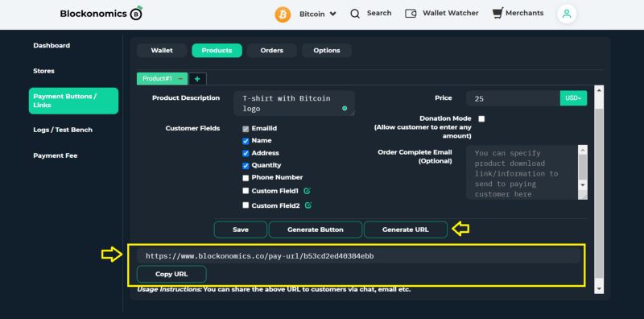Click the Product Description text area
Image resolution: width=644 pixels, height=319 pixels.
[x=294, y=103]
